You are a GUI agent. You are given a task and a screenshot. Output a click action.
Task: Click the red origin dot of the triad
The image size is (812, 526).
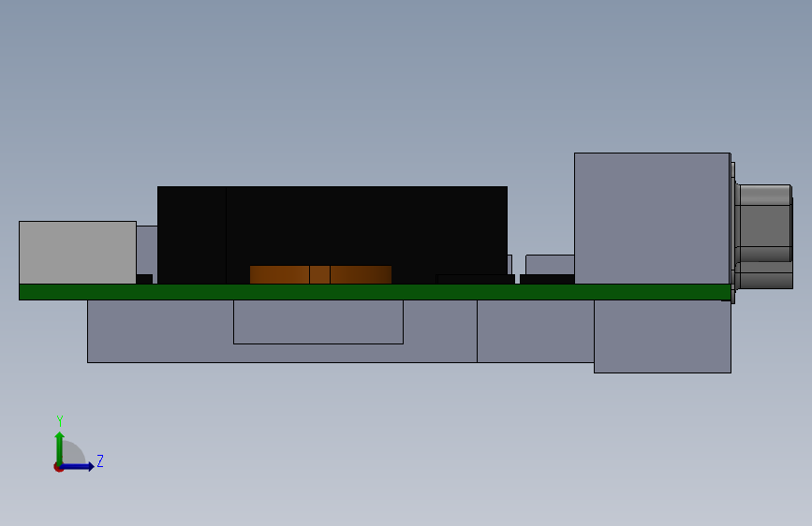coord(58,467)
